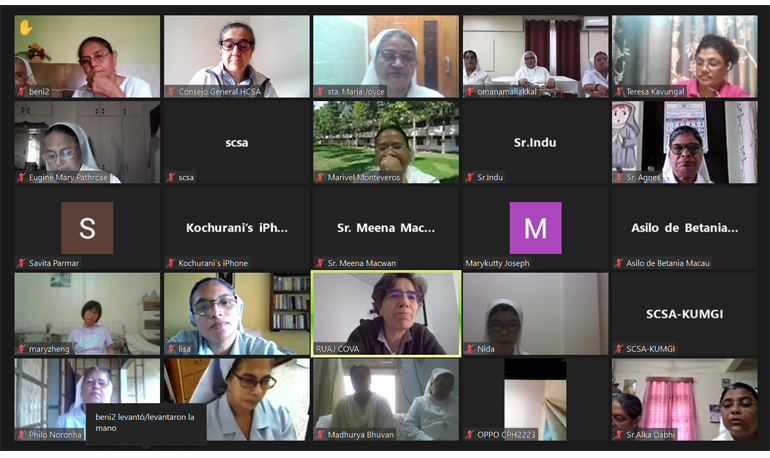Click the muted mic icon next to Savita Parmar
The height and width of the screenshot is (458, 770).
(x=22, y=263)
